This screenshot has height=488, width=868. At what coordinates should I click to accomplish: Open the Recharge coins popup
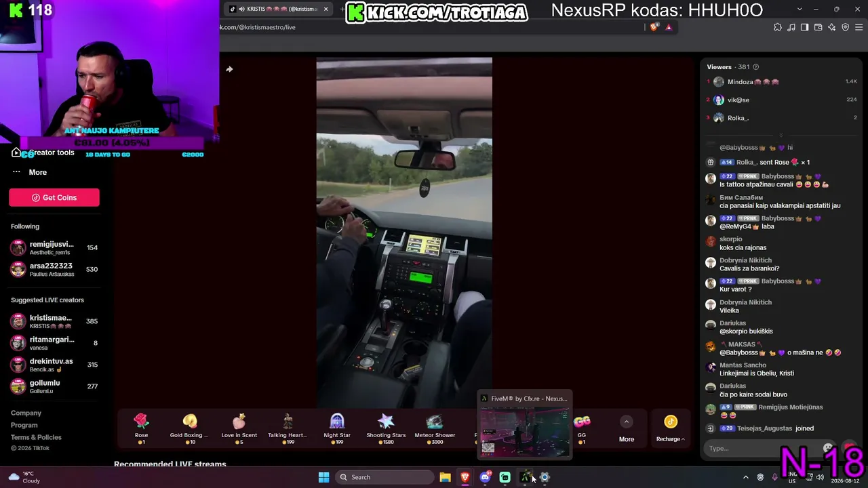click(671, 430)
